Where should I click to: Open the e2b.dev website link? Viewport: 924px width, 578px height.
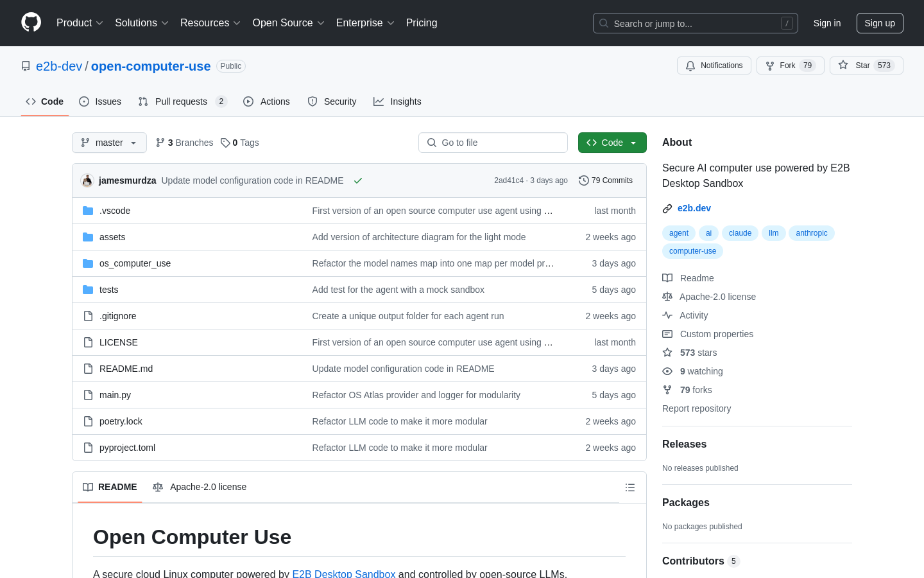694,208
